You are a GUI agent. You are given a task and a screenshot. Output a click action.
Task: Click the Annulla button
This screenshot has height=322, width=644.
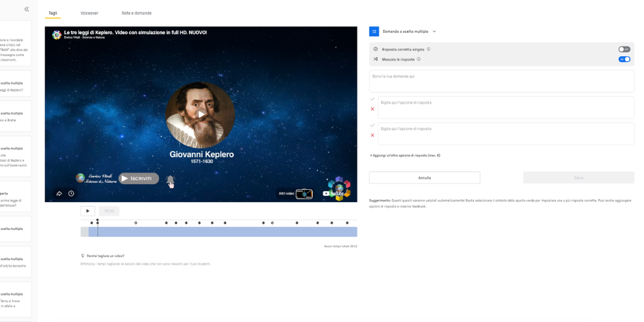coord(424,178)
